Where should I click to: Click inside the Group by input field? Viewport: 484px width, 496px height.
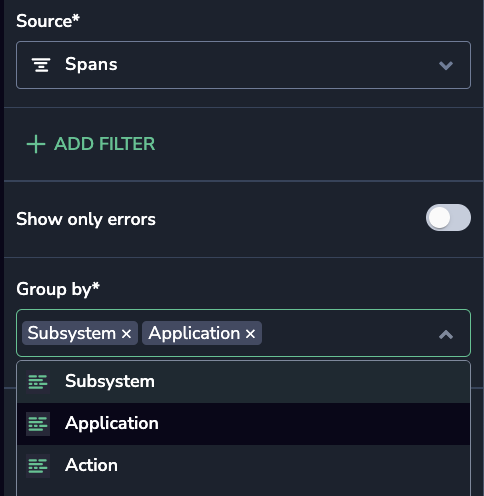(x=347, y=333)
